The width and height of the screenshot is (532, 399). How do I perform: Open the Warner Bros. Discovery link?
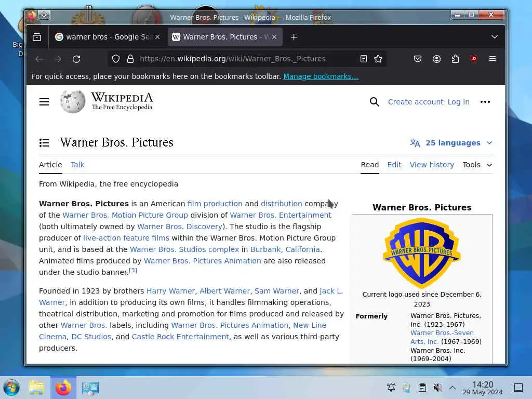tap(179, 227)
